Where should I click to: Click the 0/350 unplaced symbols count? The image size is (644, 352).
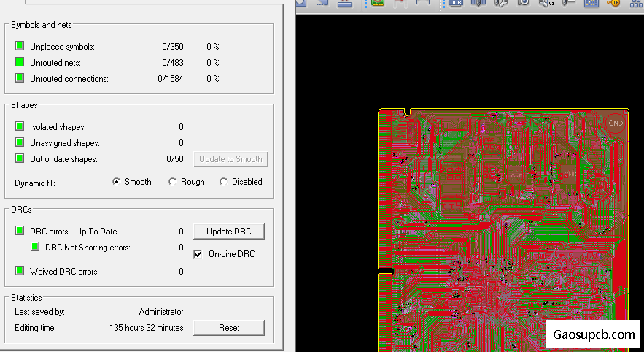tap(173, 47)
